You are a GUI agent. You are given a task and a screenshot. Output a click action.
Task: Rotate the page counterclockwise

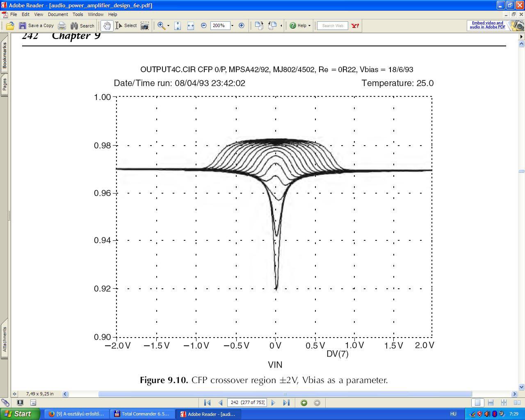(x=272, y=25)
